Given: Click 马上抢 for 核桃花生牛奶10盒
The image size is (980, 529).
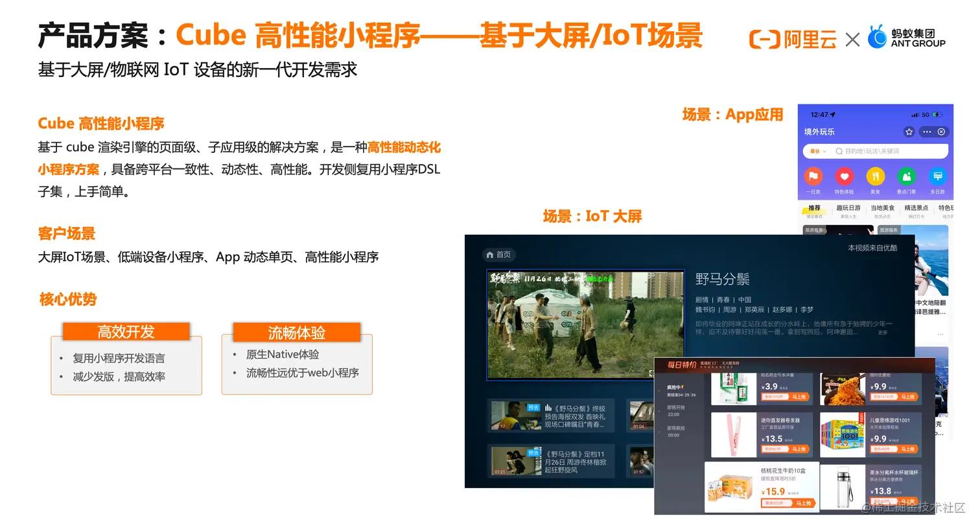Looking at the screenshot, I should point(803,503).
